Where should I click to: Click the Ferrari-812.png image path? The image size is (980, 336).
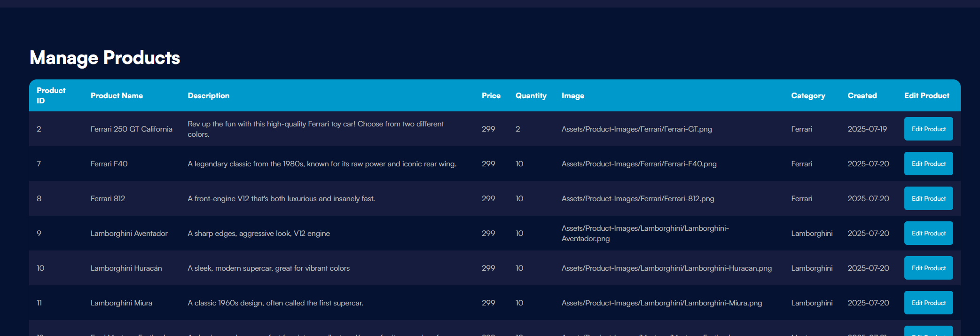click(638, 198)
